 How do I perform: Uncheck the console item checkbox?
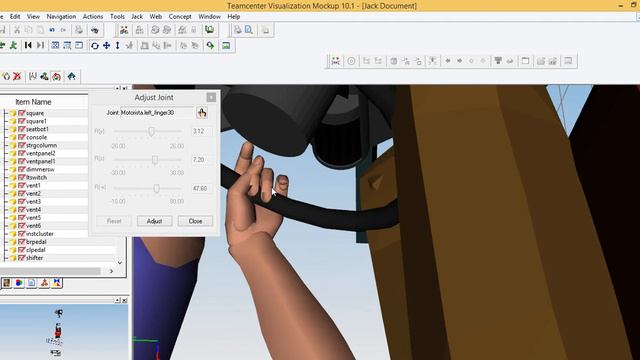click(x=22, y=137)
